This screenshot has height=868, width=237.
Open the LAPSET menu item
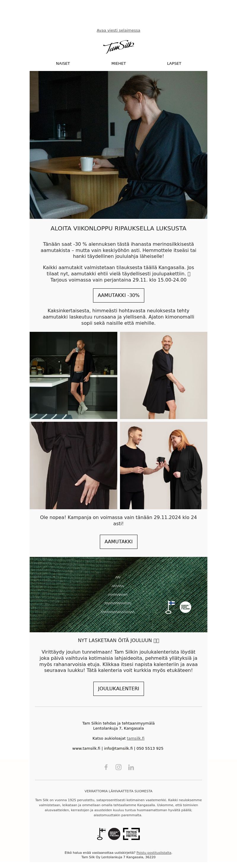[x=174, y=63]
